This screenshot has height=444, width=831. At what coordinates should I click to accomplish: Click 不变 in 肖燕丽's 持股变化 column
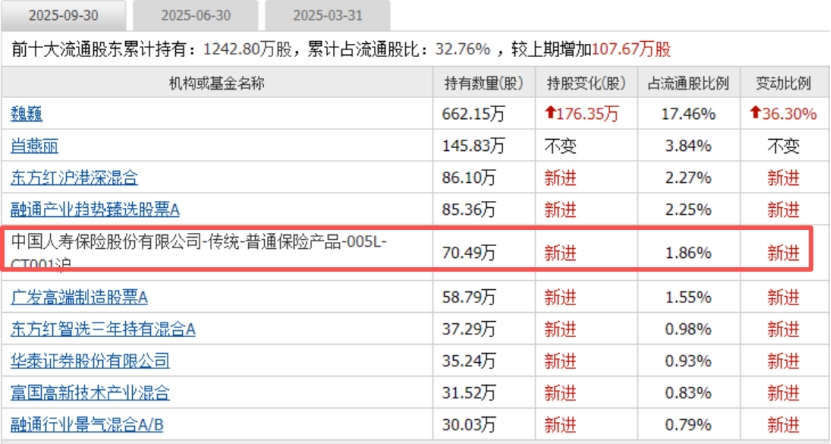coord(560,146)
